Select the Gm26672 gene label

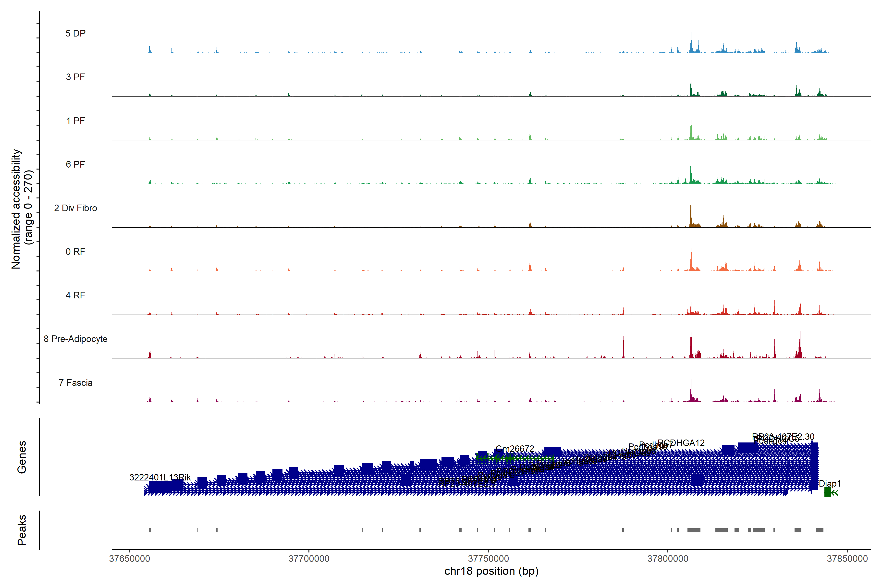point(514,449)
